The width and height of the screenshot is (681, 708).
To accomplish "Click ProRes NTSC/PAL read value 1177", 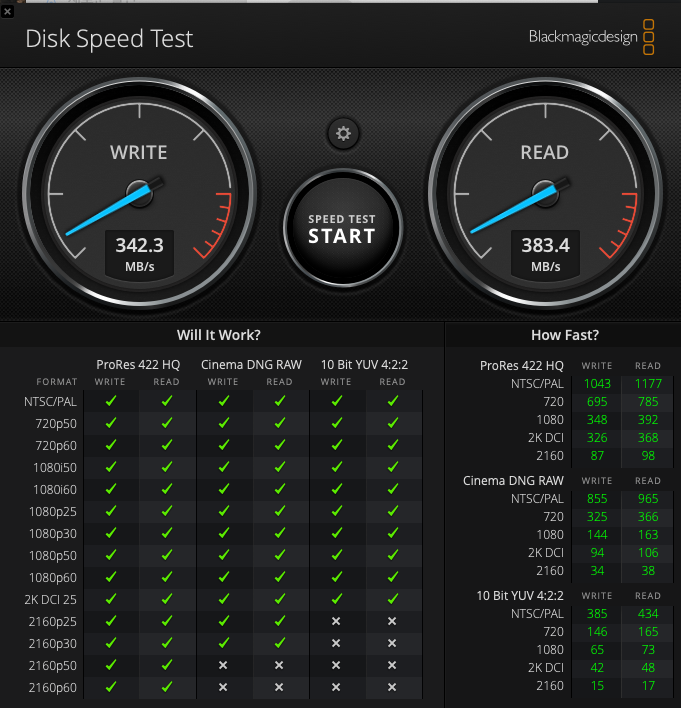I will tap(648, 384).
